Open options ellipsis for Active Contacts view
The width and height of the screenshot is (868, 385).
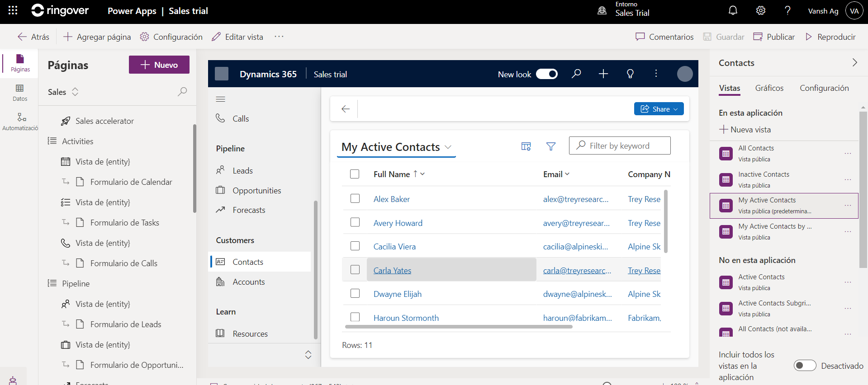point(848,282)
